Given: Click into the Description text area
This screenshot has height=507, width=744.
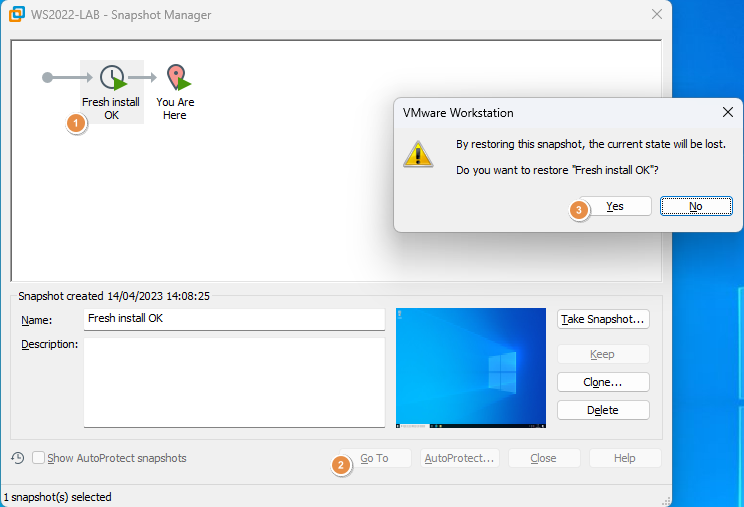Looking at the screenshot, I should tap(234, 382).
